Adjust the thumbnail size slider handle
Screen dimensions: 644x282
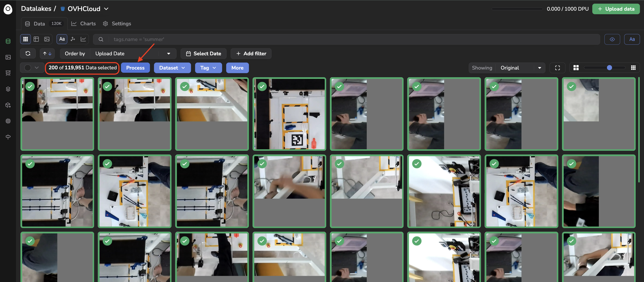click(x=609, y=68)
